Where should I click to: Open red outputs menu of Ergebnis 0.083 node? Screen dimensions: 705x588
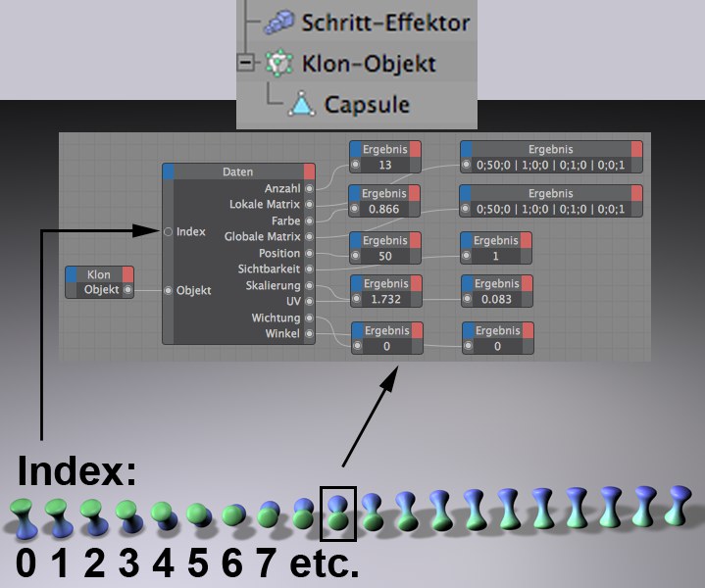coord(527,283)
